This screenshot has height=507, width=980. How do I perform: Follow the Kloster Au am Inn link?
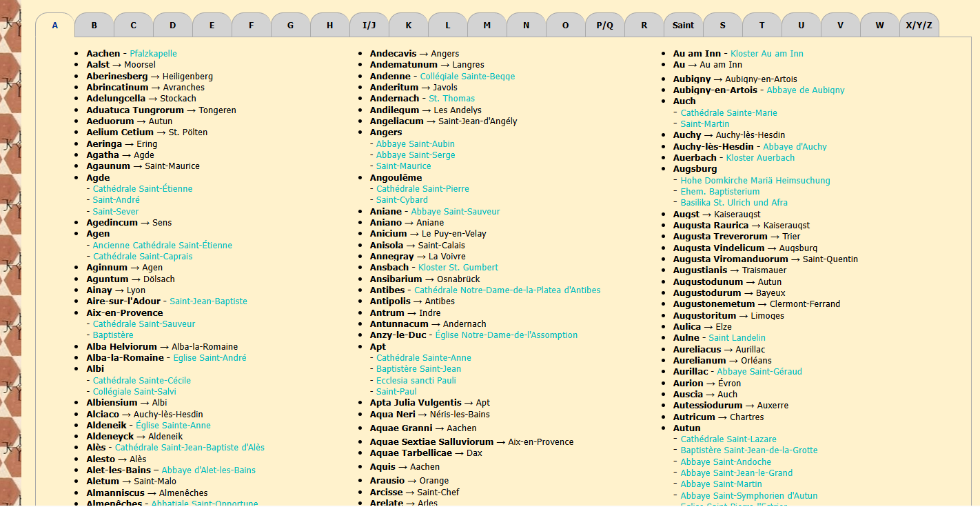tap(767, 54)
